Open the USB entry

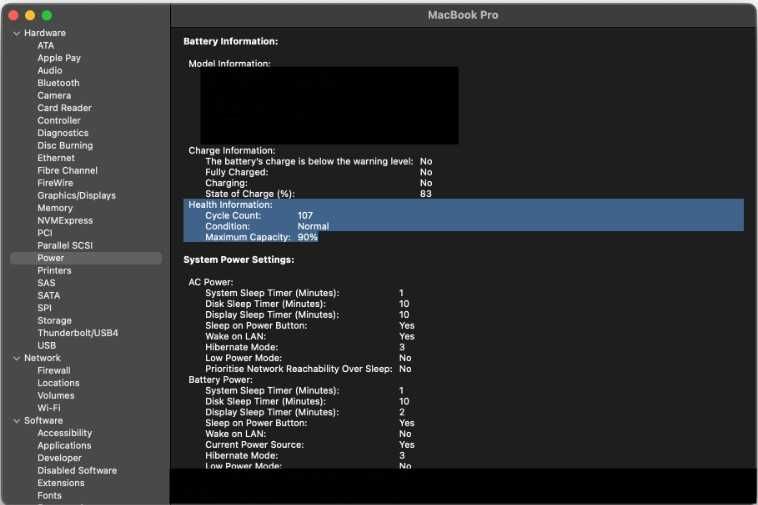pyautogui.click(x=46, y=346)
